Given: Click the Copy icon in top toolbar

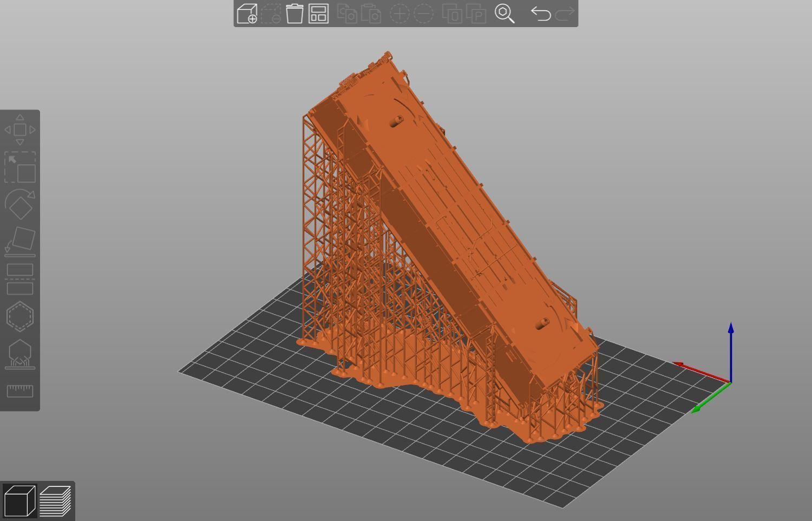Looking at the screenshot, I should tap(347, 14).
